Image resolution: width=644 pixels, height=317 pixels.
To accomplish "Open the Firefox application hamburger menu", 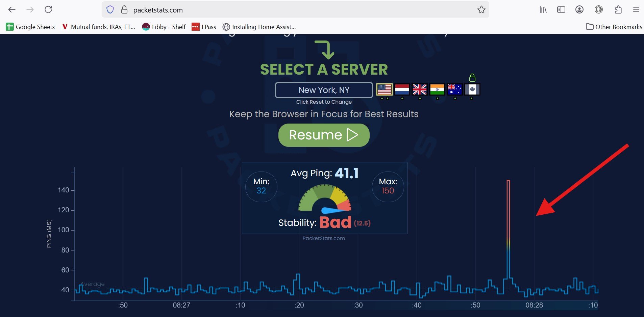I will (x=636, y=10).
